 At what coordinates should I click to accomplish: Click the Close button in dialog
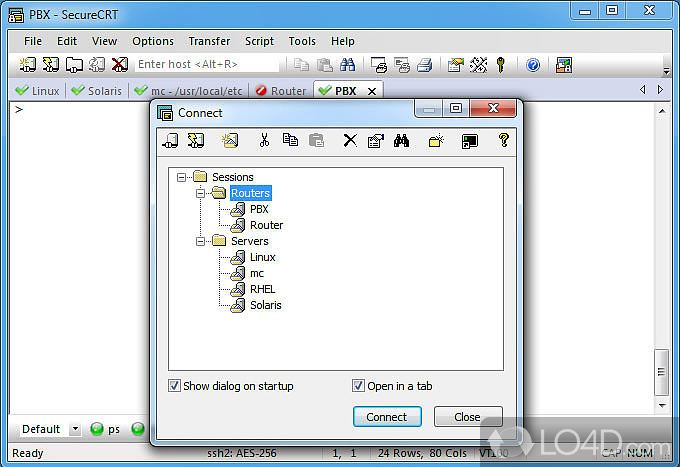click(468, 417)
